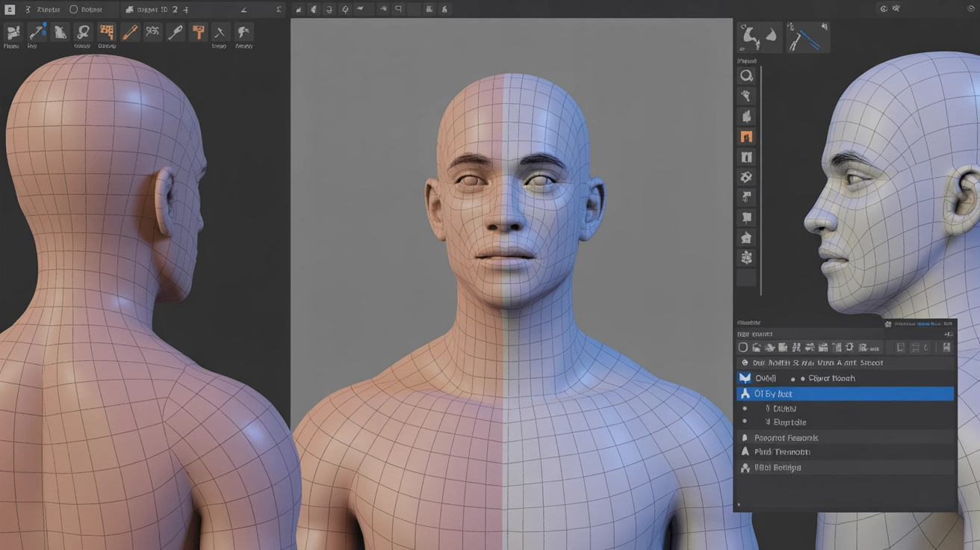This screenshot has width=980, height=550.
Task: Activate the orange grid pattern tool
Action: (107, 32)
